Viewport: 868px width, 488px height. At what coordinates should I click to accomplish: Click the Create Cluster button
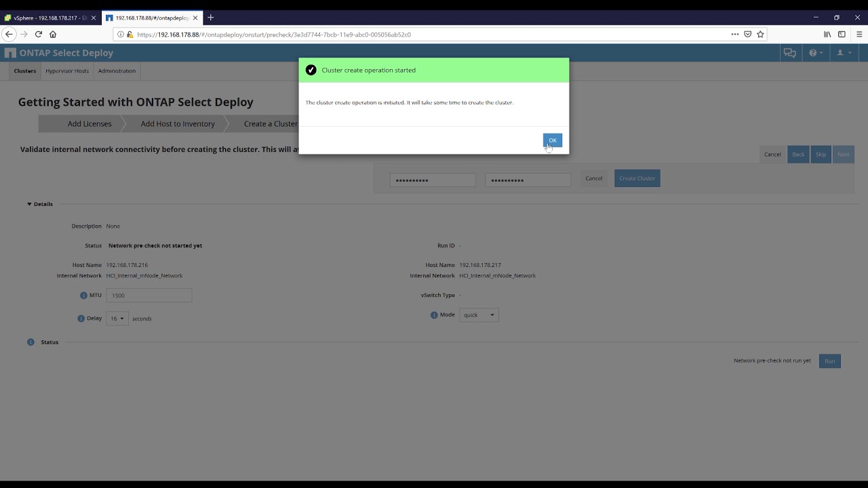point(637,178)
